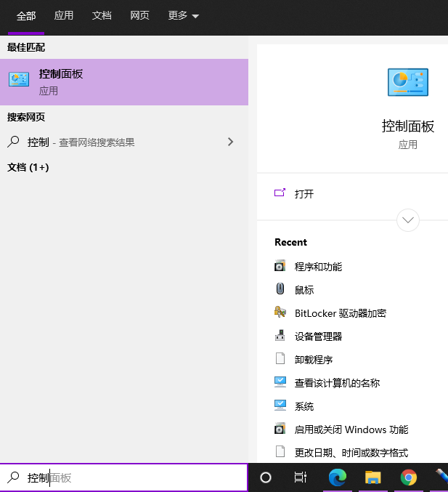Viewport: 448px width, 492px height.
Task: Click the 最佳匹配 section header
Action: pos(26,47)
